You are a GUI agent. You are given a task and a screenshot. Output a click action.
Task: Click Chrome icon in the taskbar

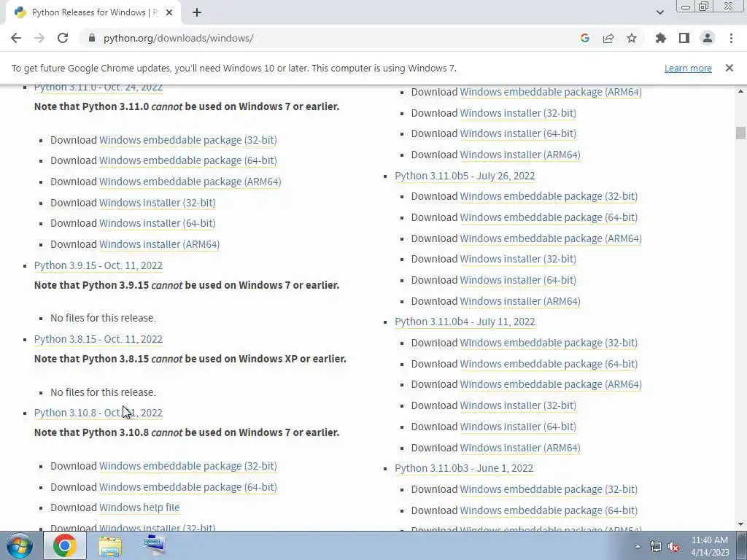[x=65, y=545]
